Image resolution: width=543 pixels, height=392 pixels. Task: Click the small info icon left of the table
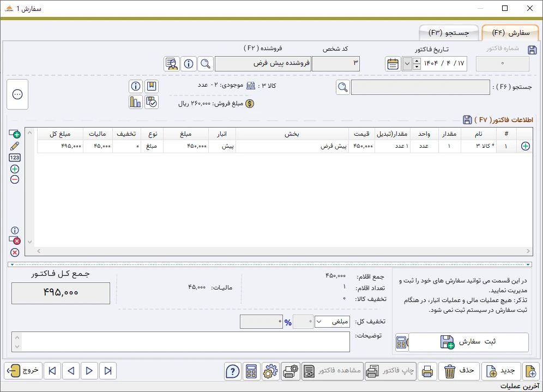(x=15, y=230)
